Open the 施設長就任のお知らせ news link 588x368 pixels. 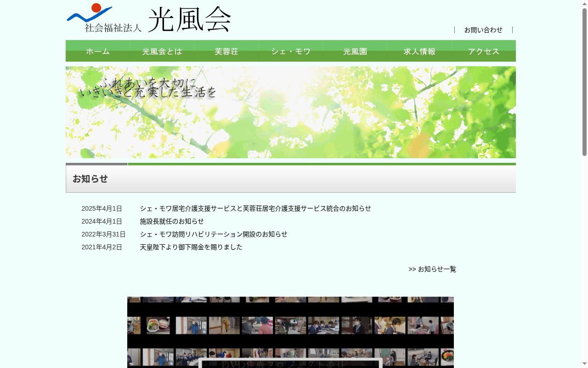click(172, 221)
